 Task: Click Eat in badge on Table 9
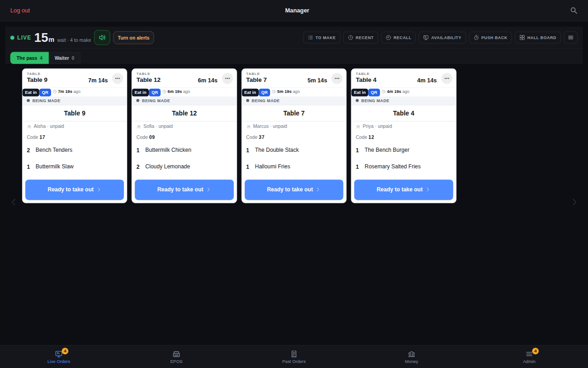[31, 92]
